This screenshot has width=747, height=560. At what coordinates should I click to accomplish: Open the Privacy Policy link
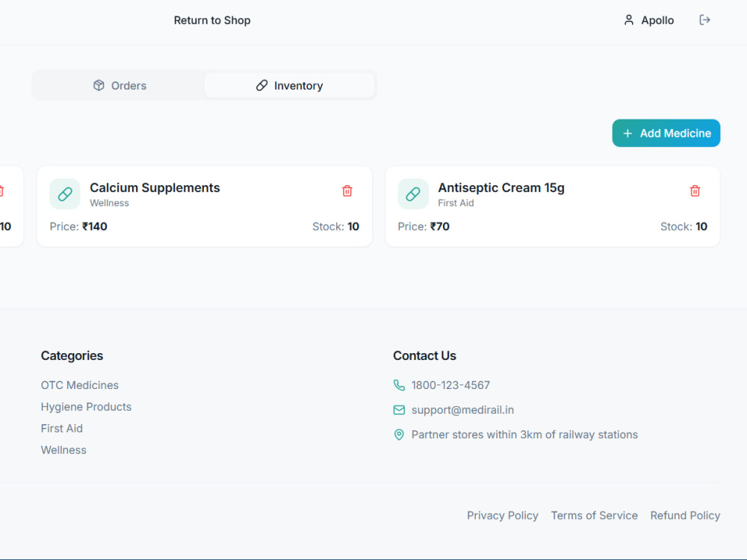[503, 516]
